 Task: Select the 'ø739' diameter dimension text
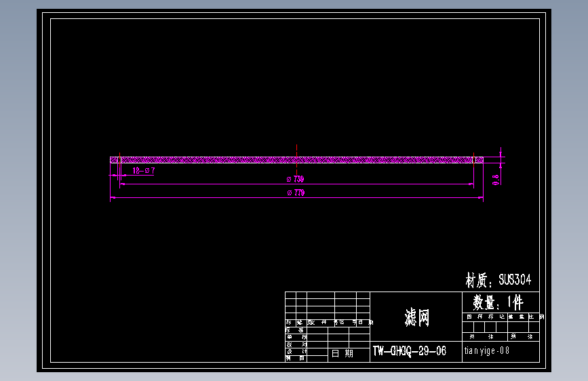pos(296,179)
